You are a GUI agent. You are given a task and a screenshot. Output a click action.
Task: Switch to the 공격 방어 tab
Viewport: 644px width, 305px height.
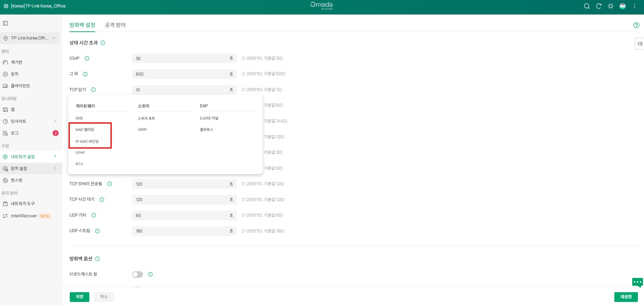(115, 25)
